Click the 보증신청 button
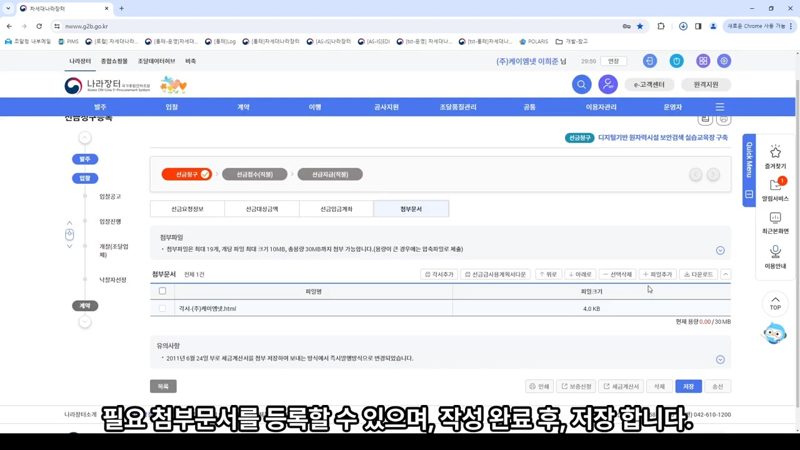Image resolution: width=800 pixels, height=450 pixels. tap(576, 386)
